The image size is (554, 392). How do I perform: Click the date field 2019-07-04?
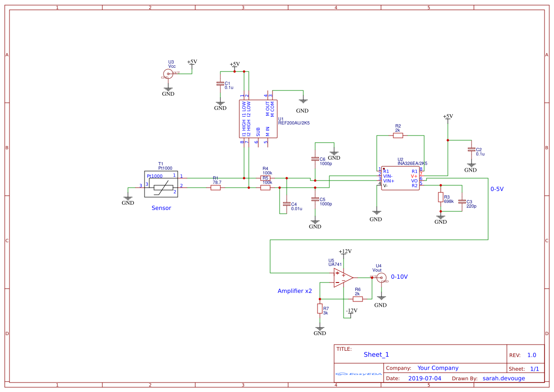coord(424,378)
